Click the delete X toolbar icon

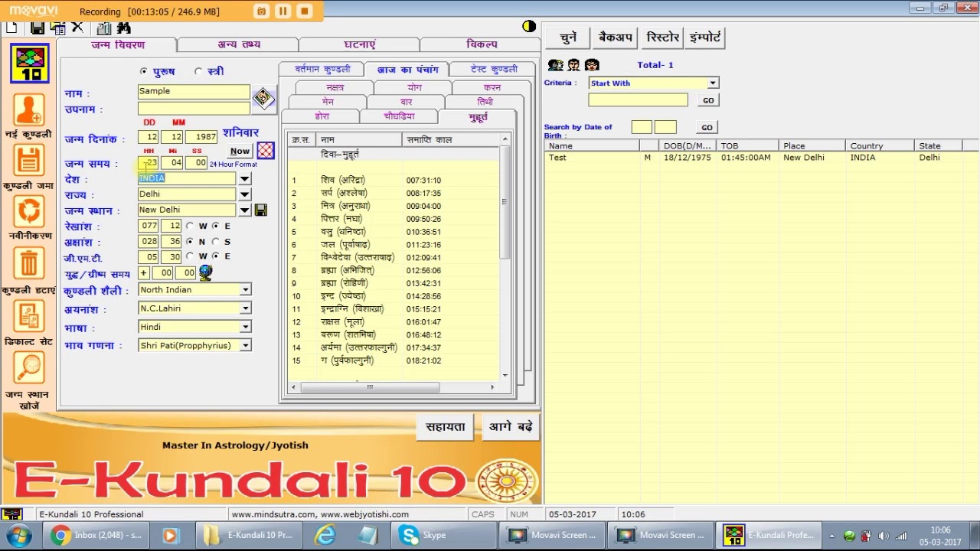pos(77,28)
